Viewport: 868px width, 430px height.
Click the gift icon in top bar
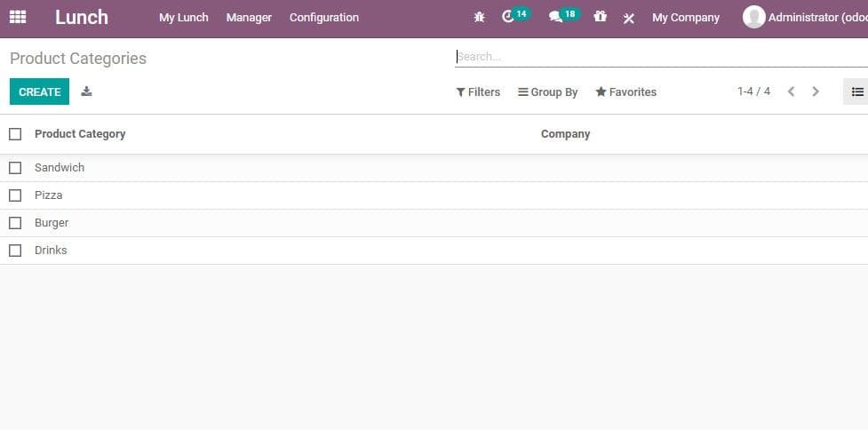point(600,17)
